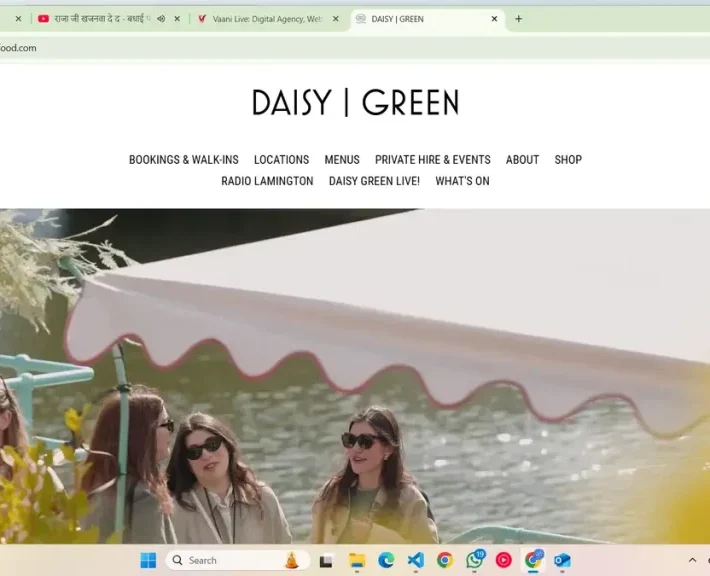The image size is (710, 576).
Task: Open Daisy Green Live! page
Action: click(x=374, y=181)
